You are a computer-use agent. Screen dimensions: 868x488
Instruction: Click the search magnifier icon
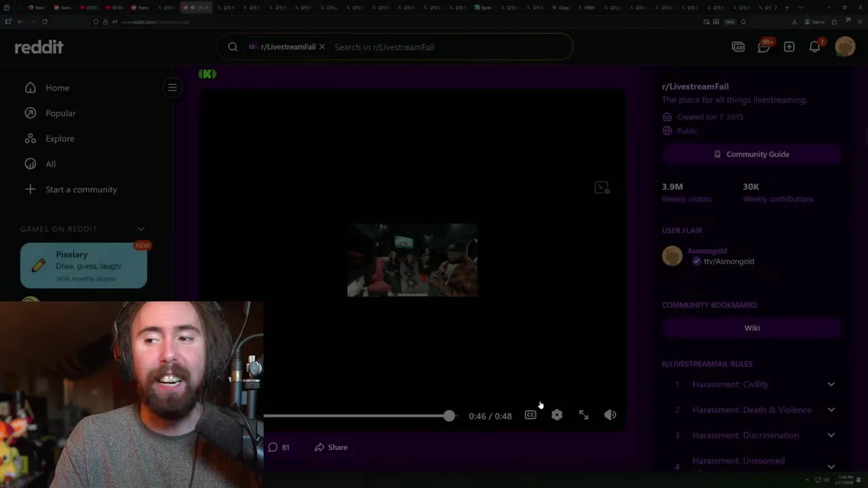coord(233,47)
